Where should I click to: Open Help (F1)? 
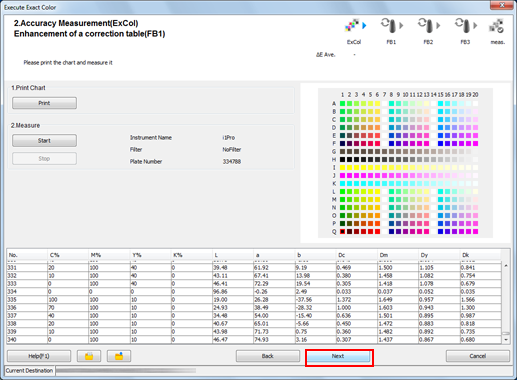pyautogui.click(x=39, y=356)
